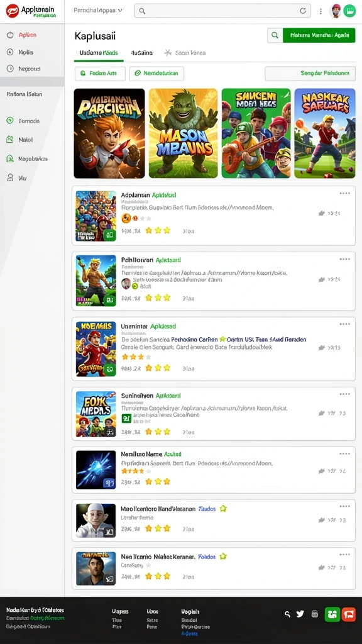Open the Twitter icon in footer
The width and height of the screenshot is (362, 644).
click(x=300, y=614)
